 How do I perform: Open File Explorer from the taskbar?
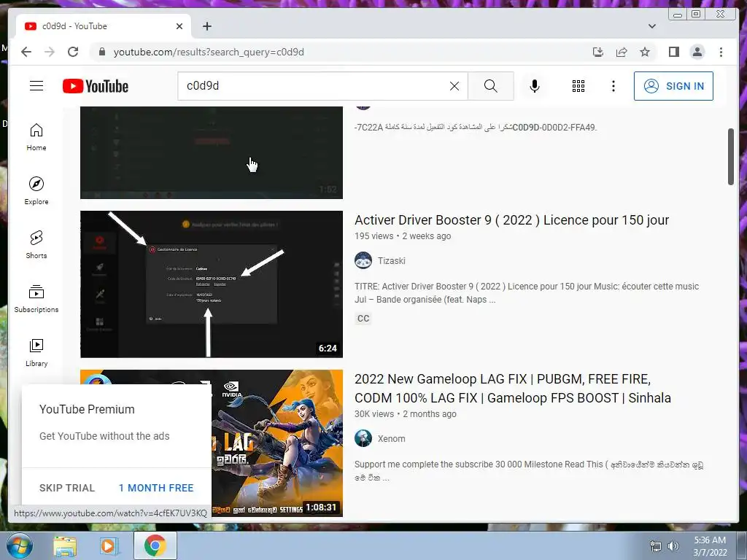coord(65,545)
